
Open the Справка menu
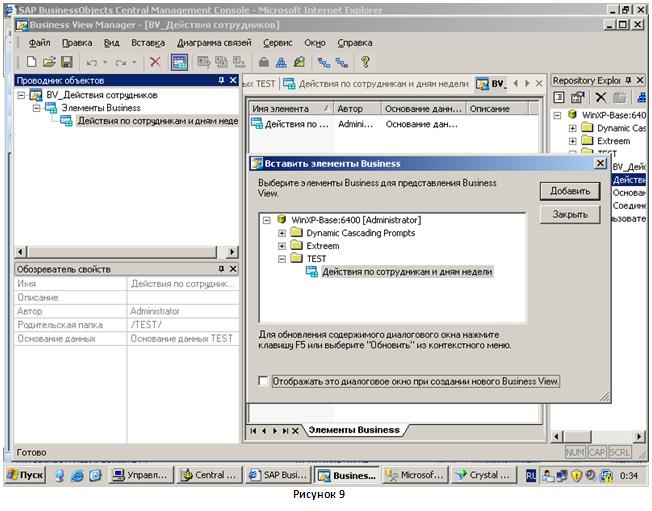point(355,43)
